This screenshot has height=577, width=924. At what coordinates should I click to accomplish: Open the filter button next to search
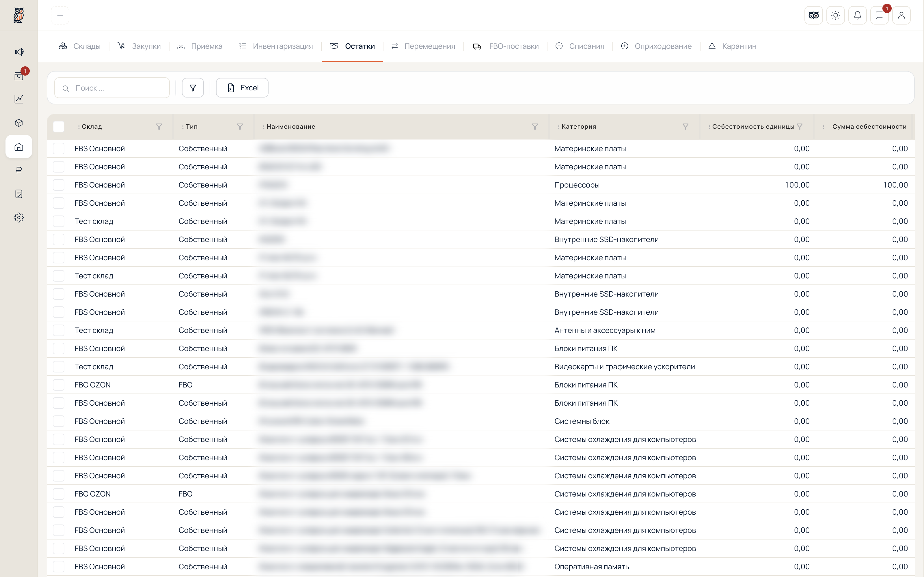[x=193, y=88]
